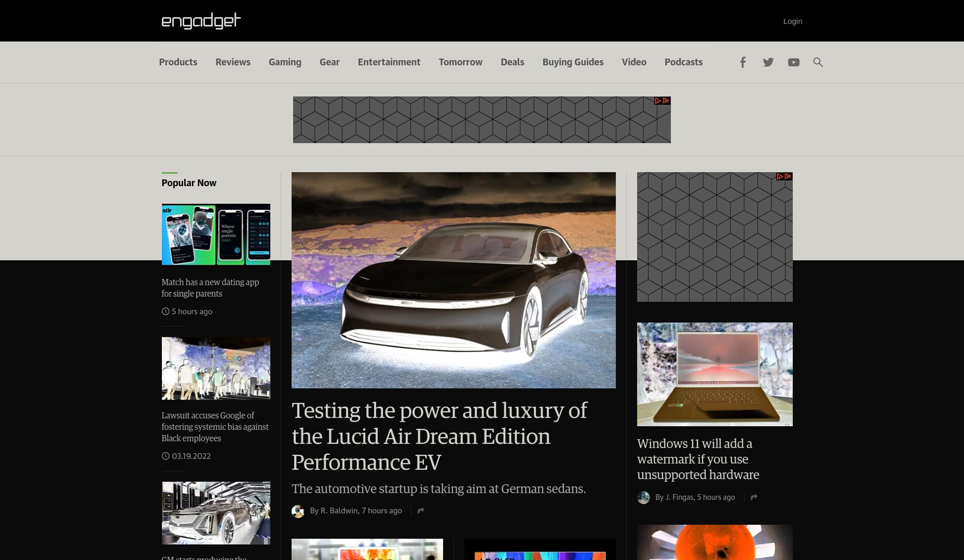
Task: Open the Gaming section
Action: (285, 62)
